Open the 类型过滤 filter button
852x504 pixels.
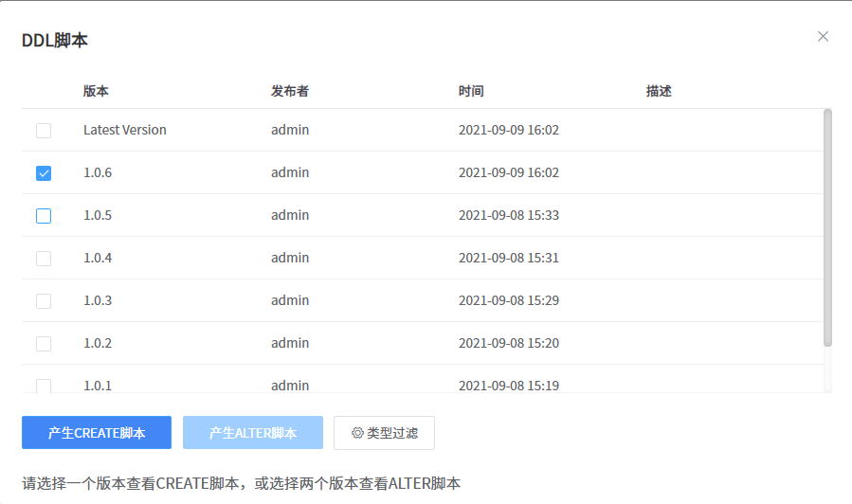click(384, 433)
